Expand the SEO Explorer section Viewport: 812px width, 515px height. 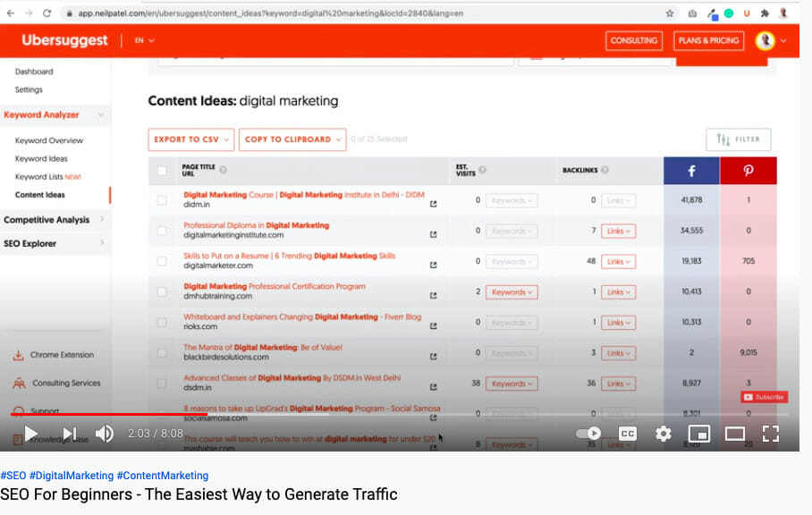click(x=55, y=243)
